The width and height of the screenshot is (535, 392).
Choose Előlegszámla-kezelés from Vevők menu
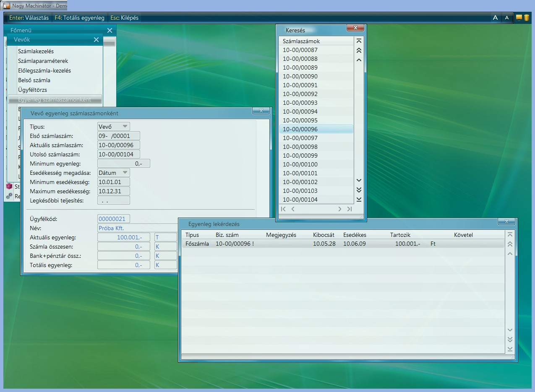point(44,71)
